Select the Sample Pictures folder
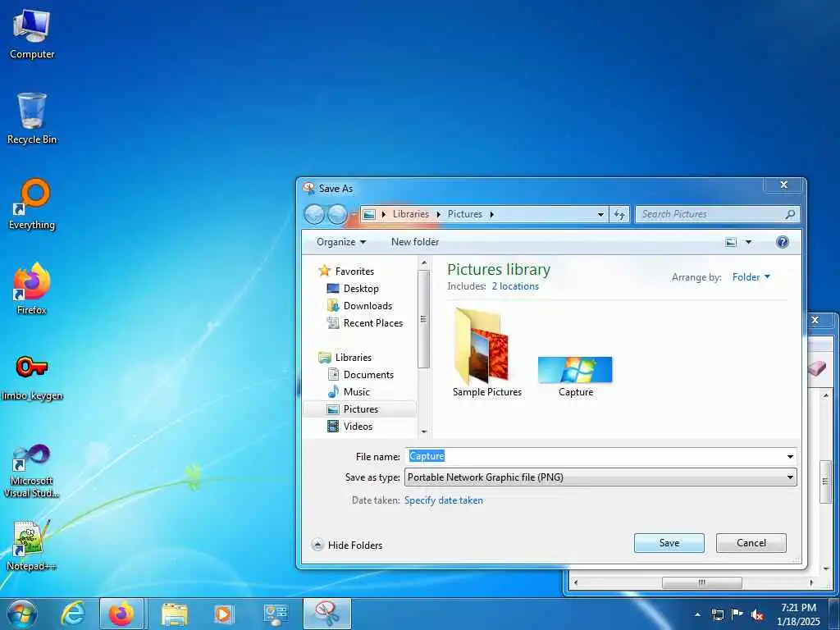 [486, 353]
